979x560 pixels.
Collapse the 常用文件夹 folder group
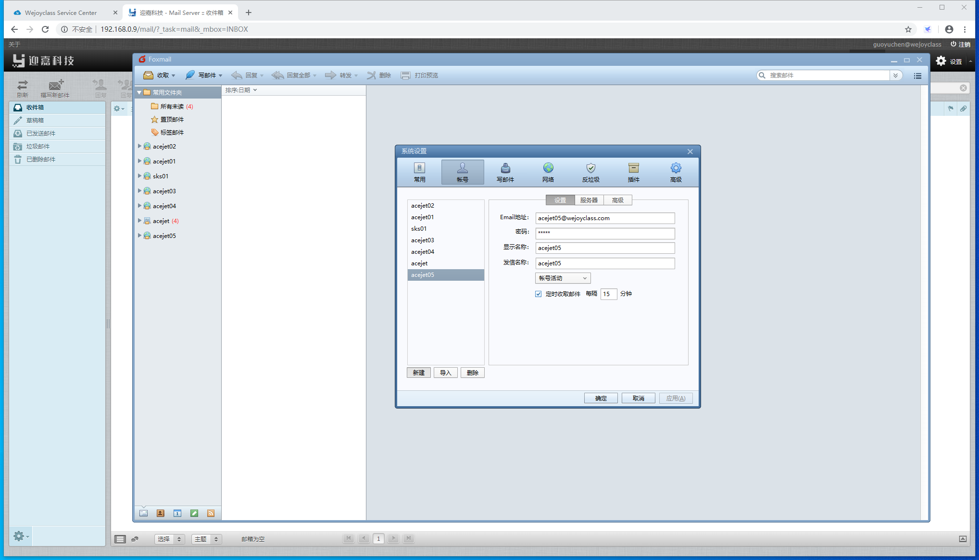139,92
